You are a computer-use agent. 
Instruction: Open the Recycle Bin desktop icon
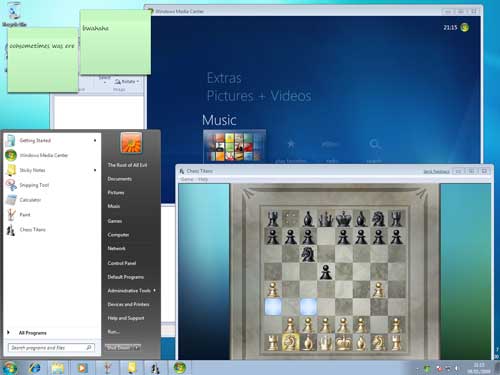(13, 13)
